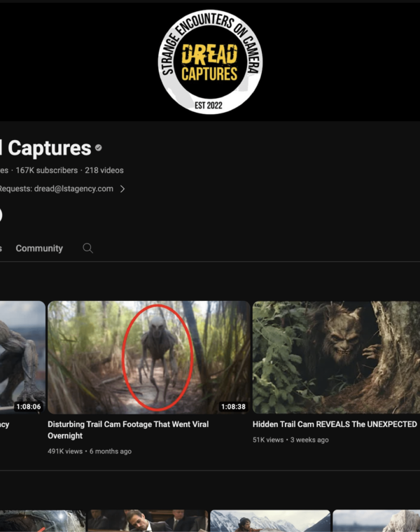Click the '51K views • 3 weeks ago' text

[290, 440]
